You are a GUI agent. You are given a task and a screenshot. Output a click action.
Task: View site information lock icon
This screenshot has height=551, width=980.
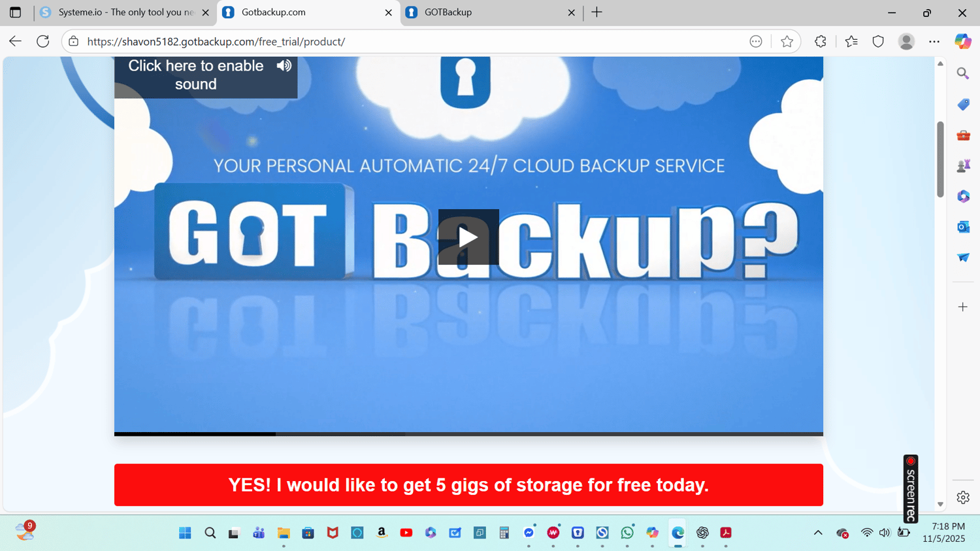pyautogui.click(x=74, y=41)
